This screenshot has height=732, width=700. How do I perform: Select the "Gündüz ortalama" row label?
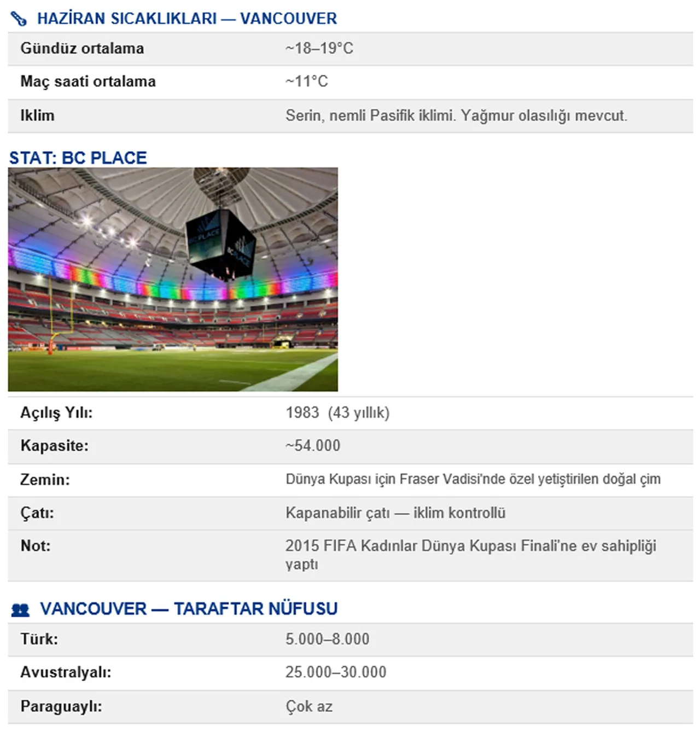click(x=82, y=49)
